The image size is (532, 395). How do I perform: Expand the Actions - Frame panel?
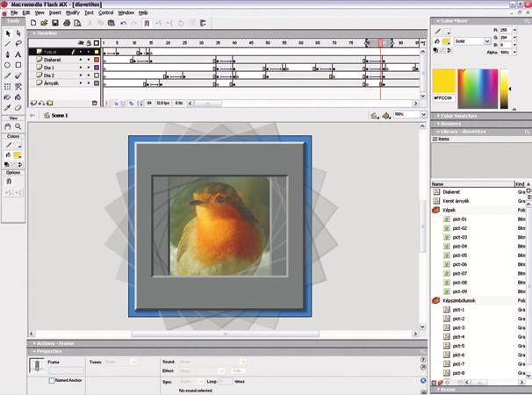(x=55, y=343)
